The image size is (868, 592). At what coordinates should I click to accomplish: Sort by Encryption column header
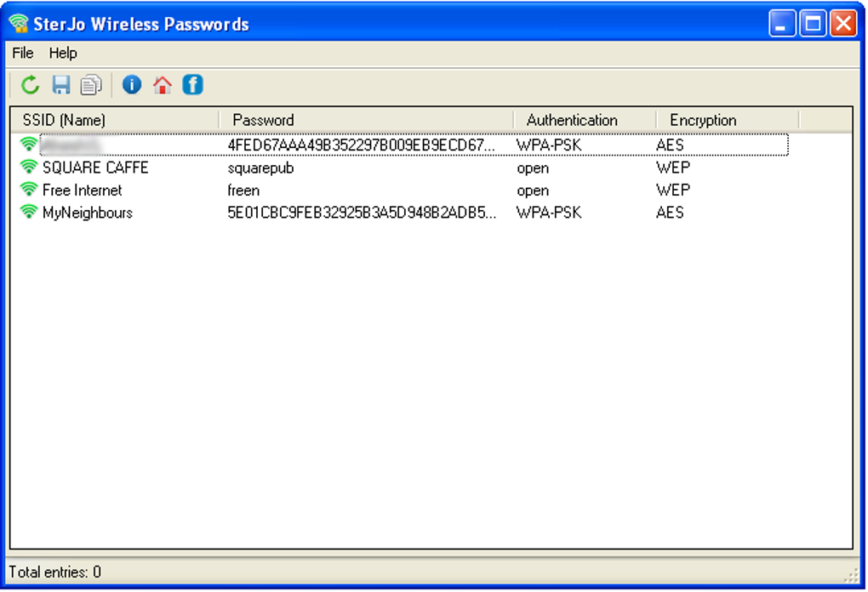pos(728,120)
